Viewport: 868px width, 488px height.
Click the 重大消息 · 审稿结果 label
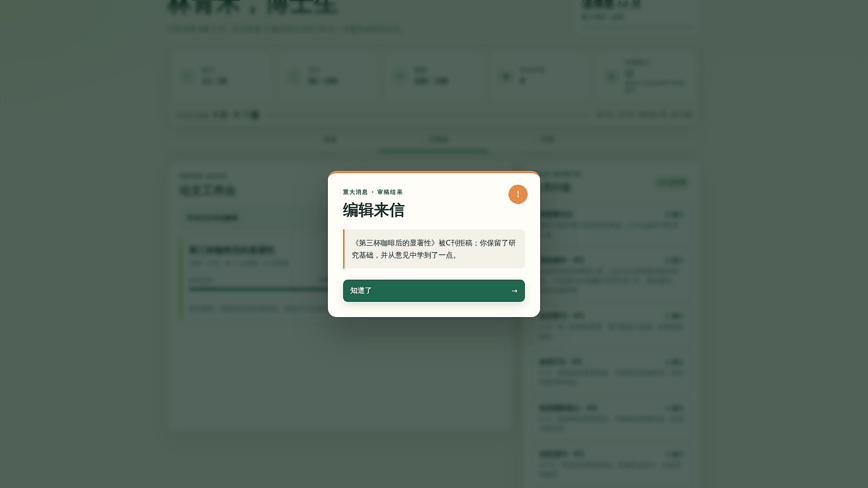373,192
